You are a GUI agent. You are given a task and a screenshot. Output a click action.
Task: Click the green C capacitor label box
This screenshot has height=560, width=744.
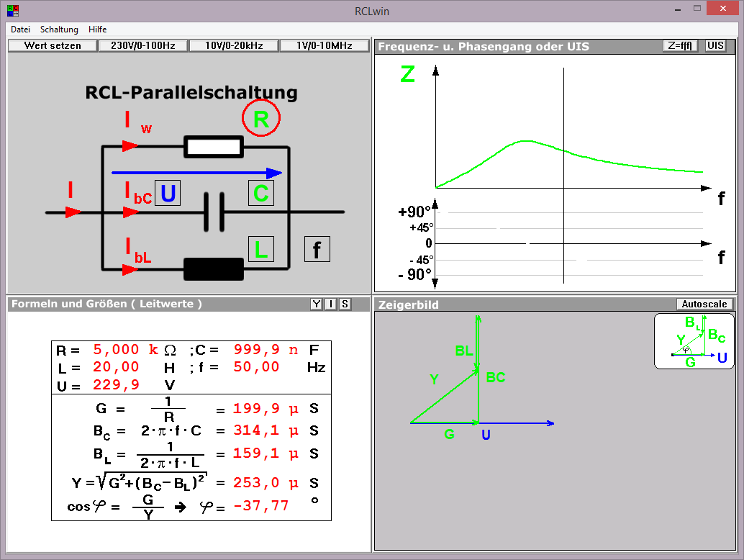260,193
